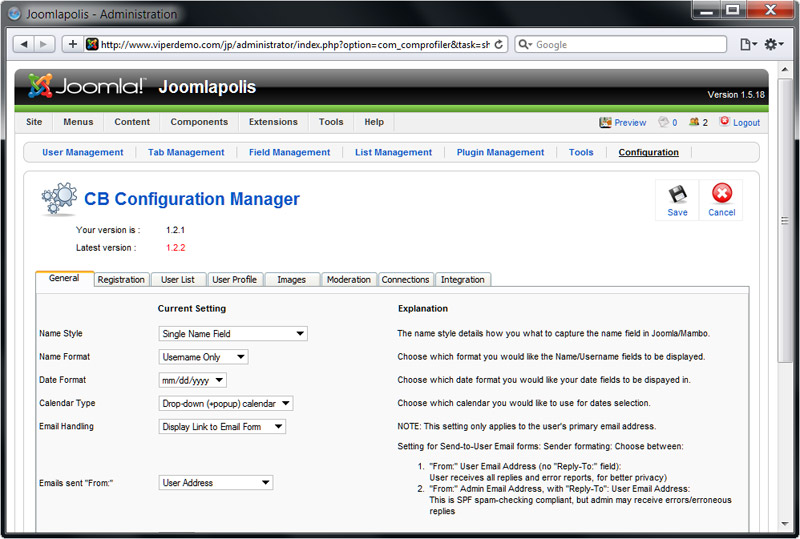Open the Components menu
Image resolution: width=800 pixels, height=539 pixels.
199,122
